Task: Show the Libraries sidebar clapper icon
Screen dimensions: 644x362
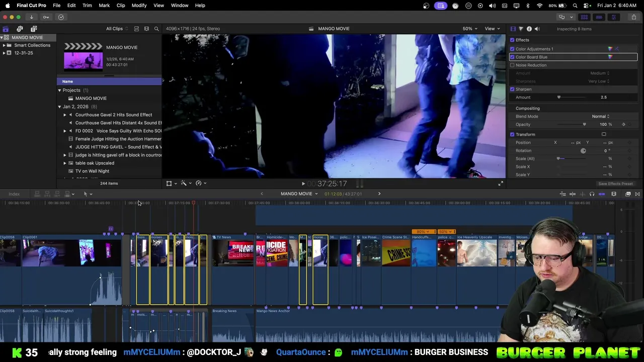Action: 6,29
